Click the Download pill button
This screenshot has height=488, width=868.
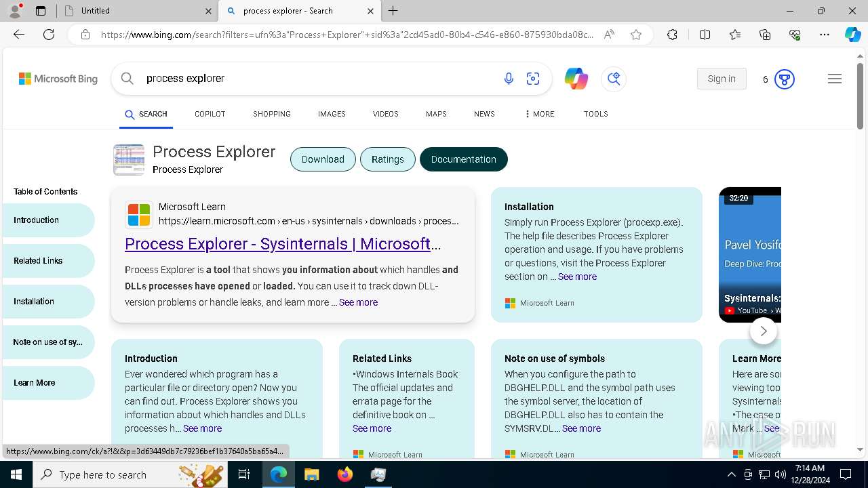pos(323,159)
